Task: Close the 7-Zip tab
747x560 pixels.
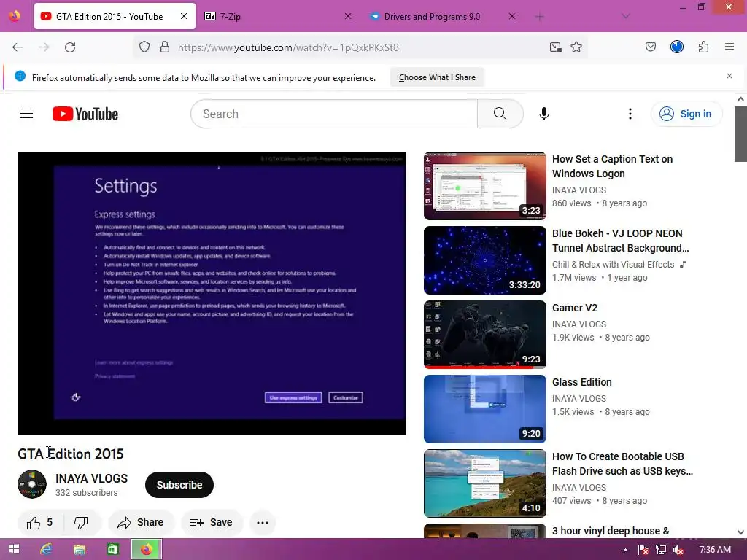Action: pyautogui.click(x=348, y=16)
